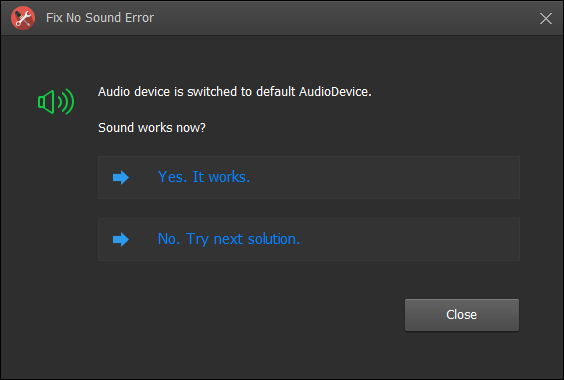Click the blue arrow beside No option

(121, 239)
